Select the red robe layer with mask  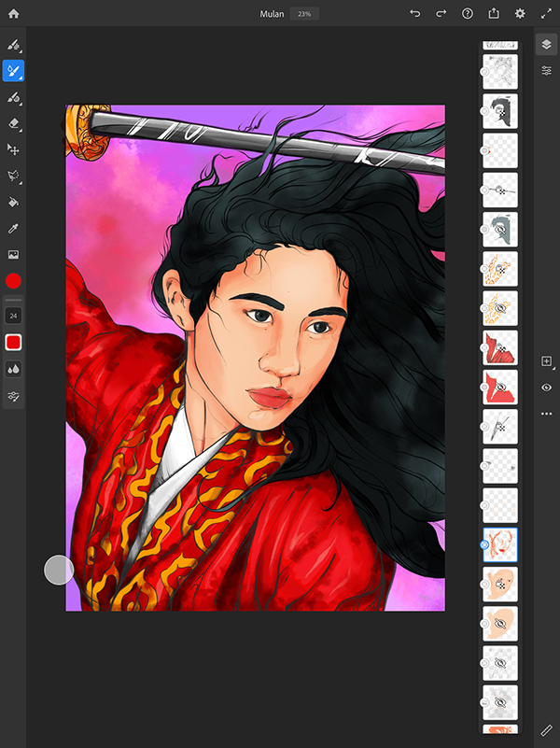pyautogui.click(x=500, y=347)
